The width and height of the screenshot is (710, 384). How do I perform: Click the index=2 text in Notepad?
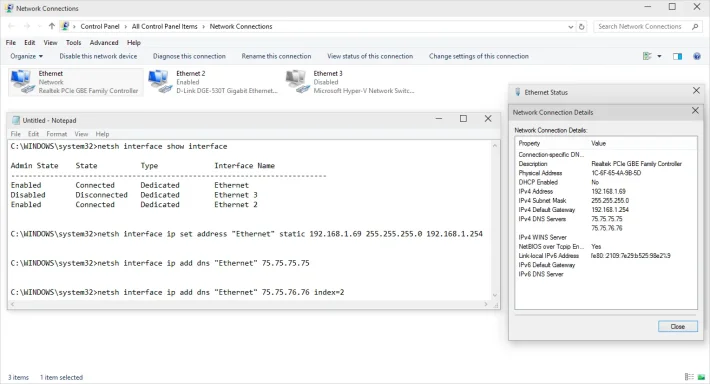(329, 293)
